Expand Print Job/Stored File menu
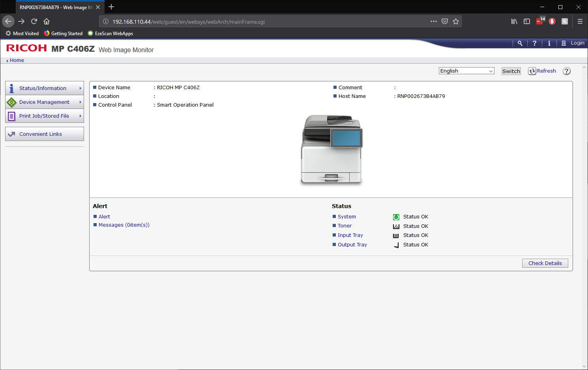 pos(45,116)
